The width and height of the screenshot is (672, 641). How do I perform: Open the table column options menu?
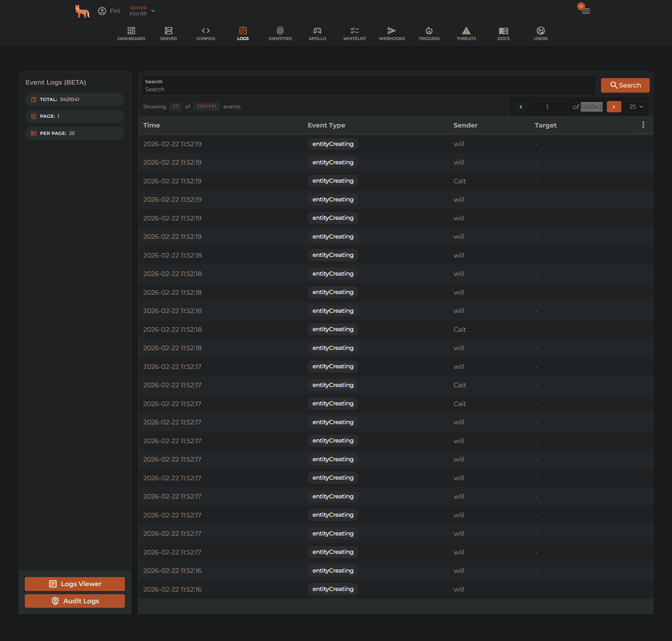(x=643, y=124)
